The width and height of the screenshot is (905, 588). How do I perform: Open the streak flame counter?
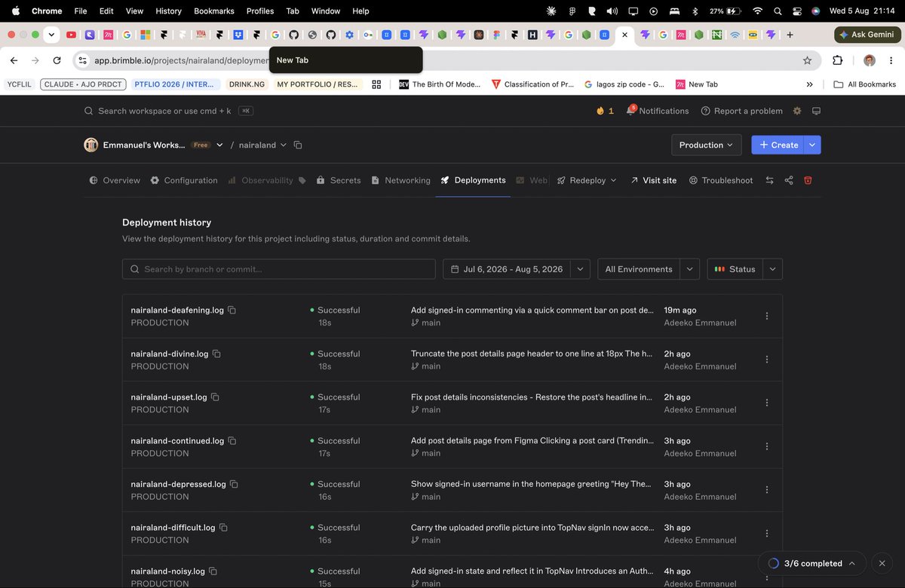(x=605, y=111)
